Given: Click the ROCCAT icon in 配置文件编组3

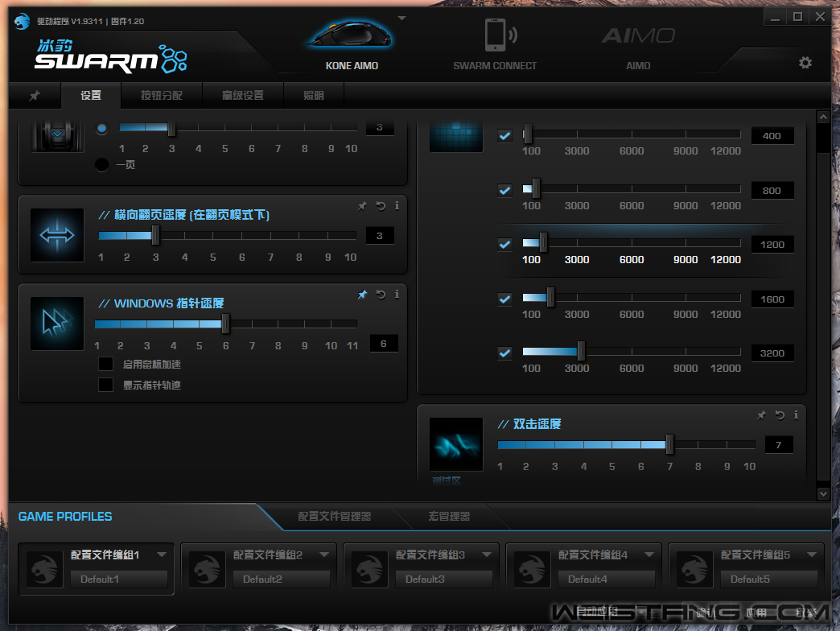Looking at the screenshot, I should [369, 569].
